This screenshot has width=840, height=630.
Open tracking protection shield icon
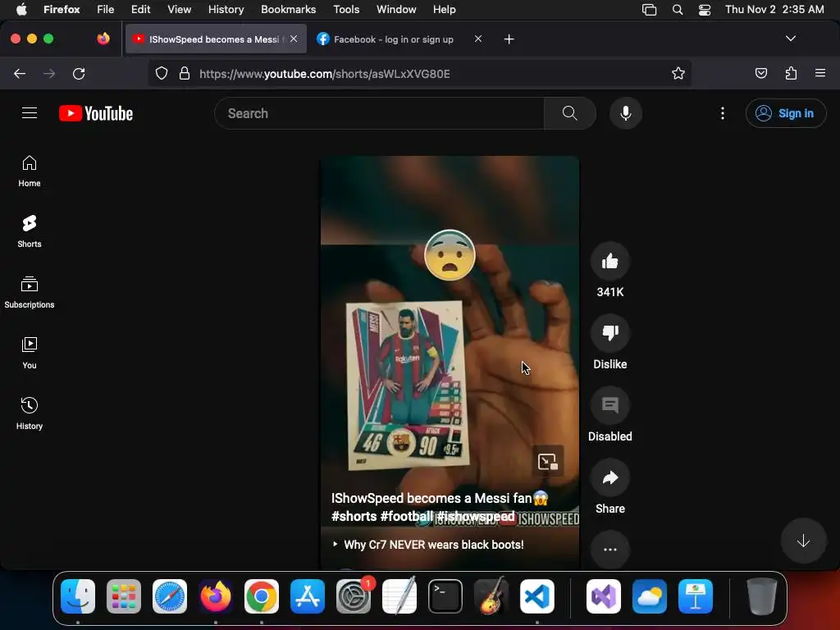(162, 73)
